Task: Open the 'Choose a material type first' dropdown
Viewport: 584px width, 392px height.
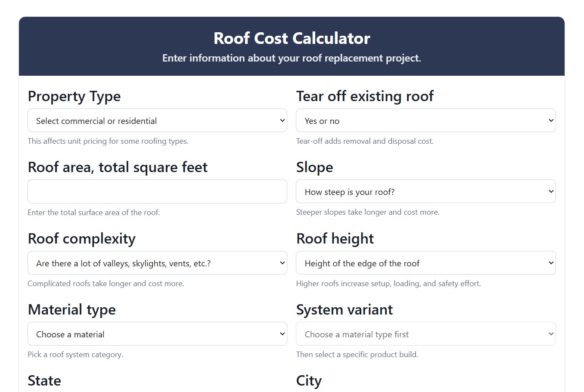Action: pyautogui.click(x=426, y=333)
